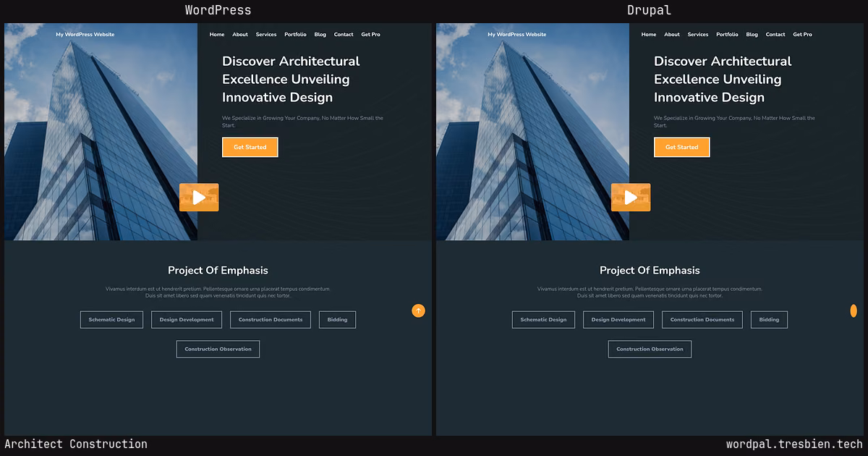Open About menu in WordPress pane

(x=240, y=35)
